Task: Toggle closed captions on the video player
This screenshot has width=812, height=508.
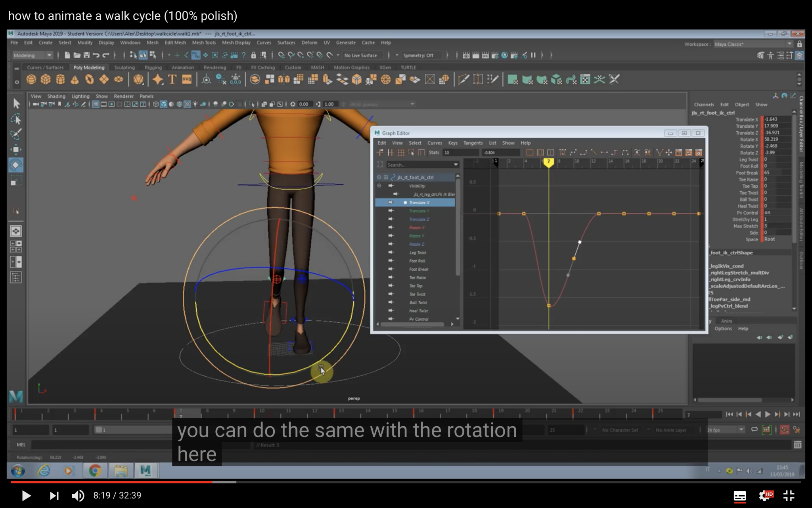Action: coord(740,496)
